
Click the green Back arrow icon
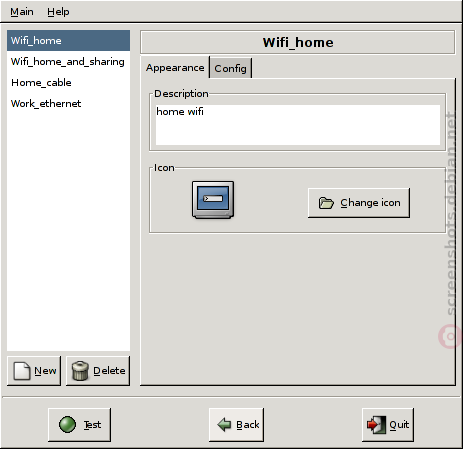click(224, 425)
